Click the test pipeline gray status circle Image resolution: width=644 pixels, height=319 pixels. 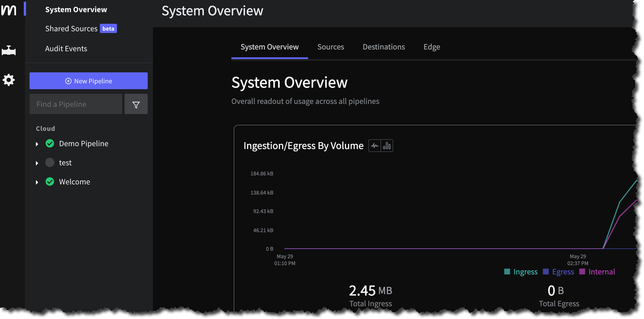pos(50,163)
